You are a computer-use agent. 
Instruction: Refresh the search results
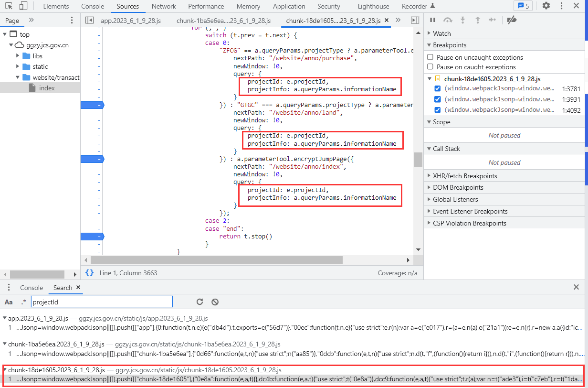coord(200,302)
